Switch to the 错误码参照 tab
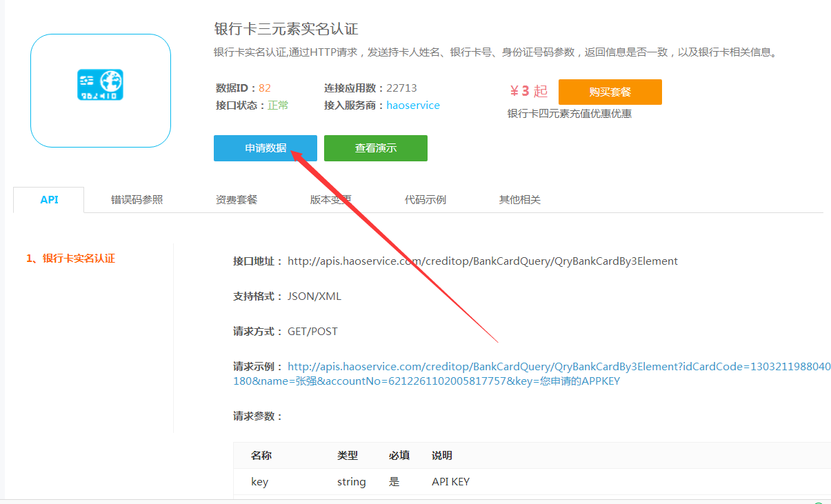 (x=137, y=200)
